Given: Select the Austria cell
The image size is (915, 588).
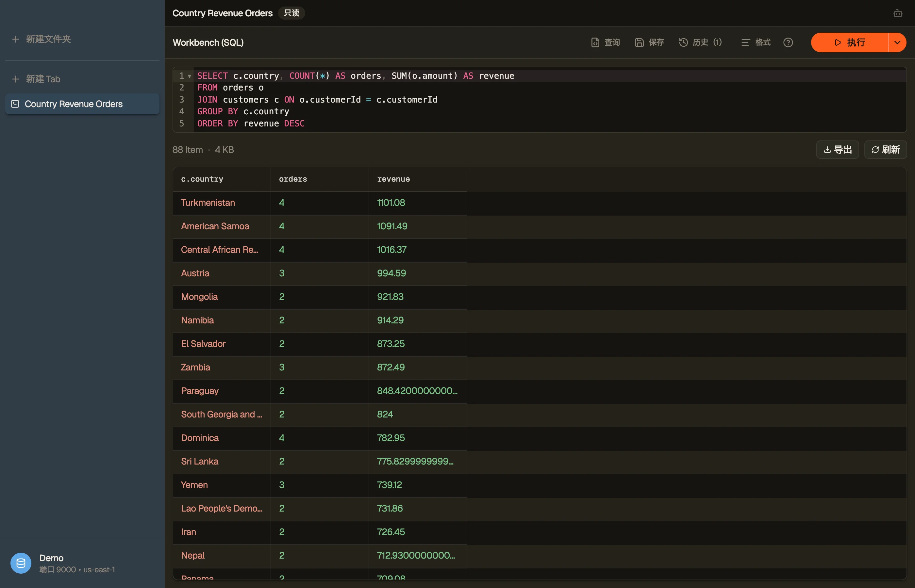Looking at the screenshot, I should (222, 273).
